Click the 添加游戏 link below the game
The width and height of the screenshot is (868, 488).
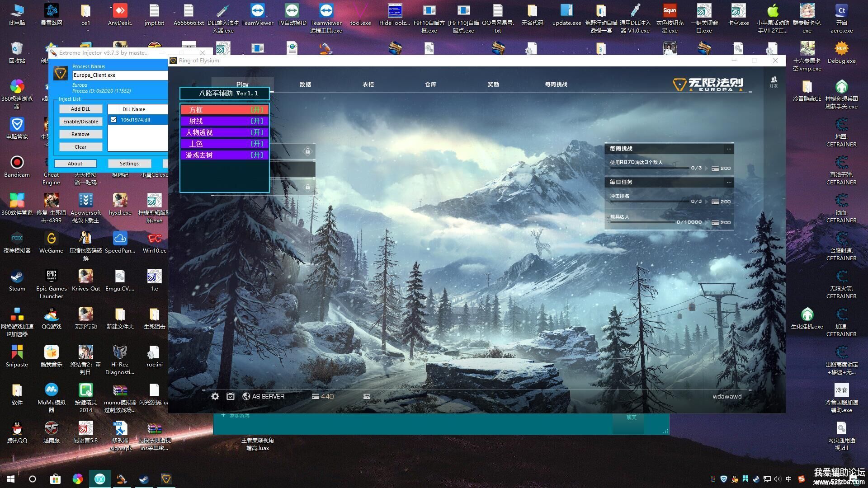[x=236, y=416]
